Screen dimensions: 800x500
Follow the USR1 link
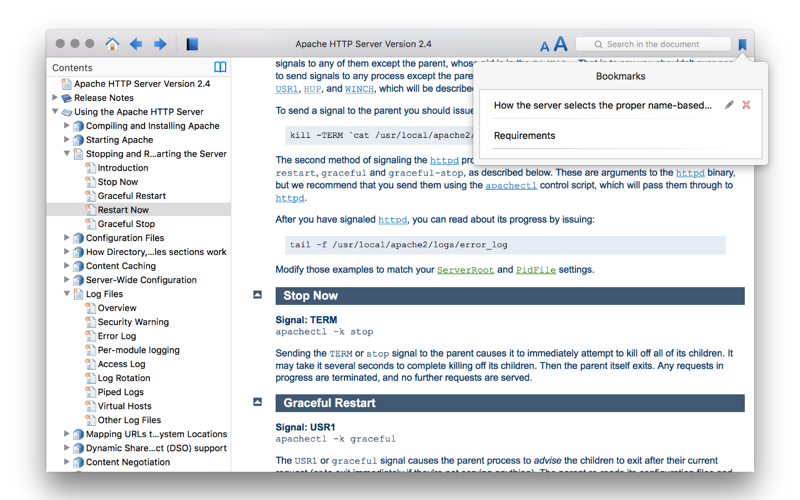(x=286, y=89)
